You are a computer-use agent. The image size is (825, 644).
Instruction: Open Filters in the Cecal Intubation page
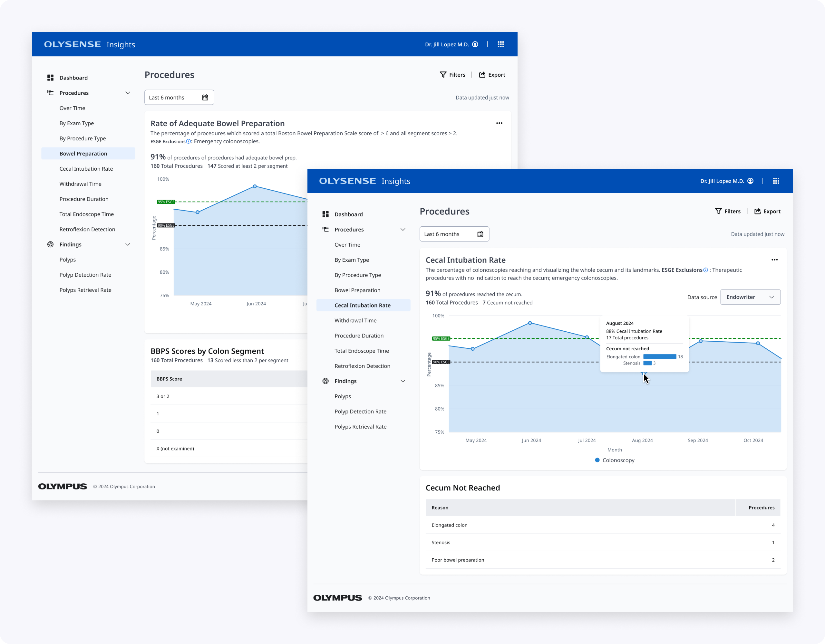click(728, 212)
